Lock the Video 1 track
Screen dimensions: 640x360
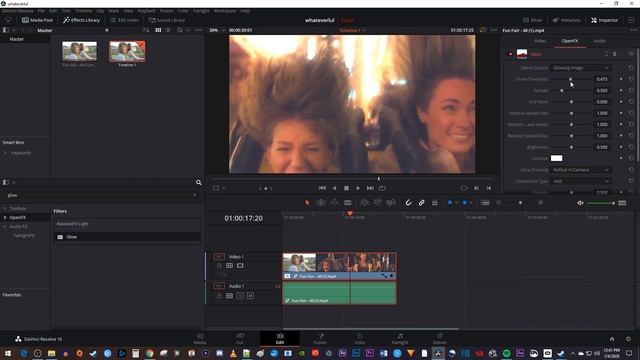click(219, 266)
